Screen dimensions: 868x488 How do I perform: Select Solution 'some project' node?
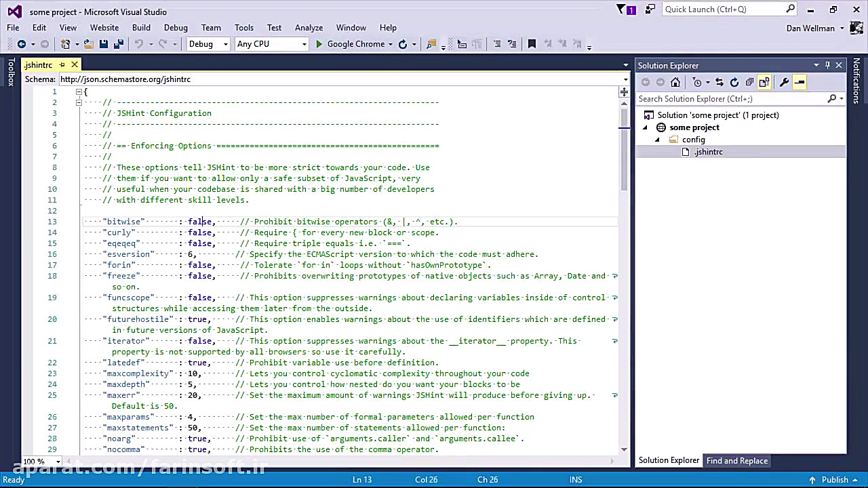coord(718,115)
